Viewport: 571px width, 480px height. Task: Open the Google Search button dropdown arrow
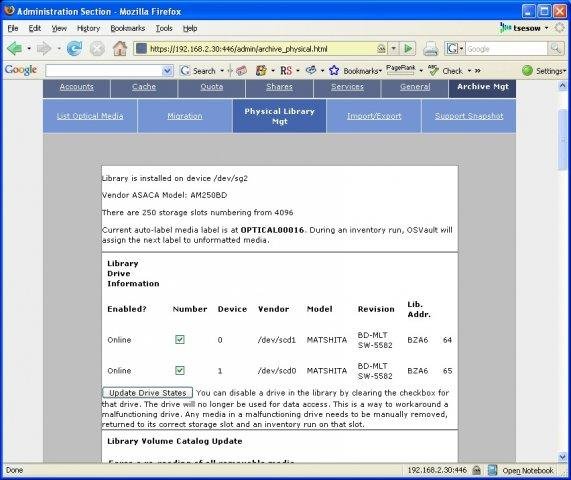coord(222,71)
